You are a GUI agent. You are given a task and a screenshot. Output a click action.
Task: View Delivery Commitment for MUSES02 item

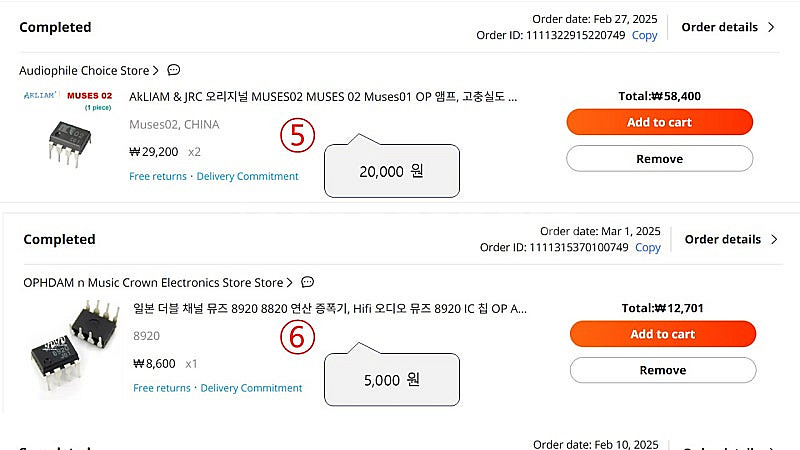(x=247, y=176)
